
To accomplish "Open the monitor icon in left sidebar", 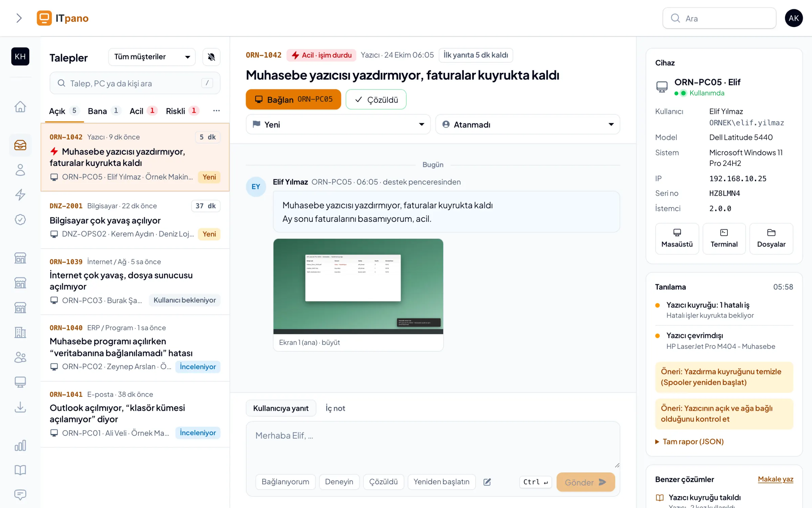I will pyautogui.click(x=20, y=382).
